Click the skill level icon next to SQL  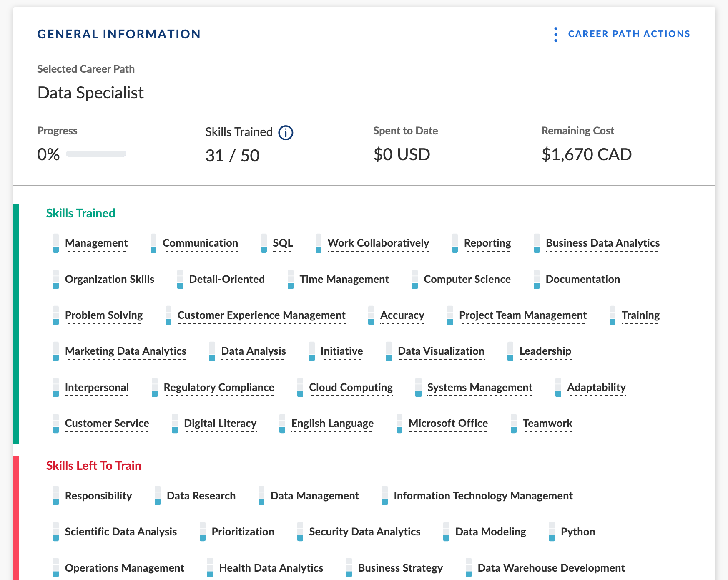click(x=264, y=243)
